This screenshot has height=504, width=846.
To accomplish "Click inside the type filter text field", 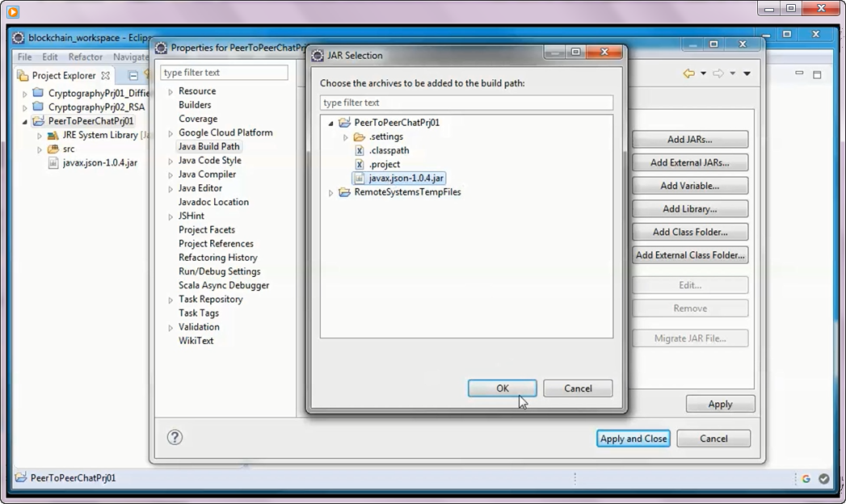I will coord(466,103).
